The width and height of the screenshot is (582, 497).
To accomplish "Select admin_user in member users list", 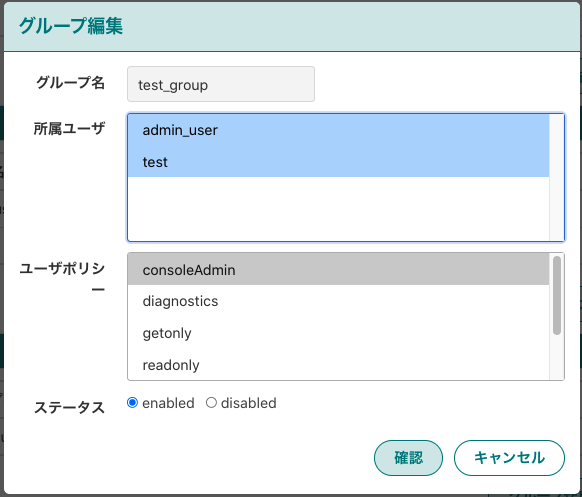I will pos(339,130).
